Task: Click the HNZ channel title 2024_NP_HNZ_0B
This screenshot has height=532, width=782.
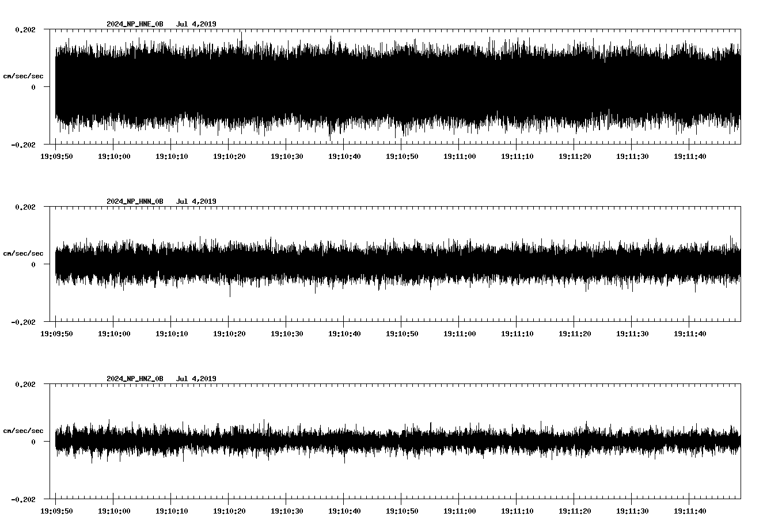Action: [x=135, y=379]
